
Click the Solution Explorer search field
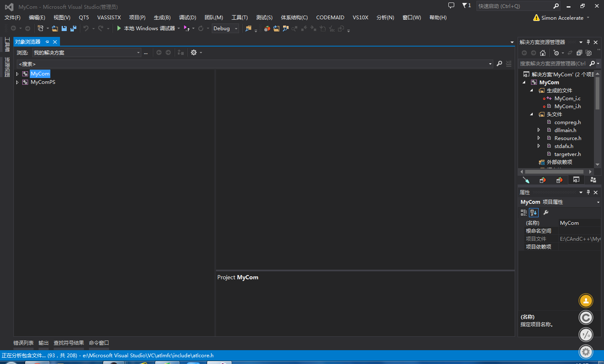click(553, 64)
